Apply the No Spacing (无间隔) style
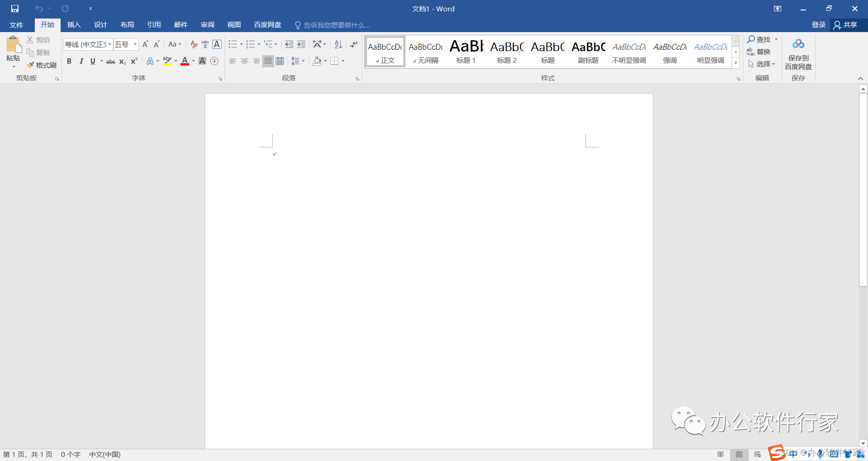The width and height of the screenshot is (868, 461). pyautogui.click(x=425, y=52)
